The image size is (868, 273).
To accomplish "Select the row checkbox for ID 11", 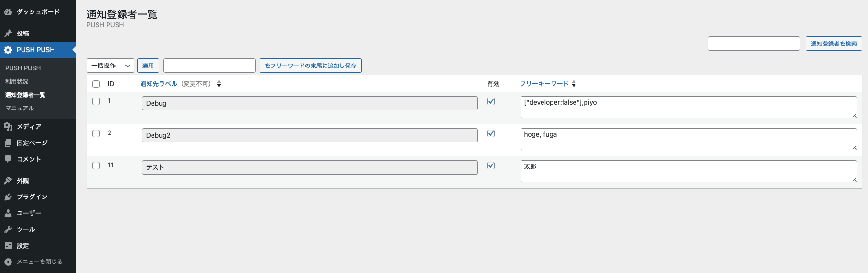I will pos(96,165).
